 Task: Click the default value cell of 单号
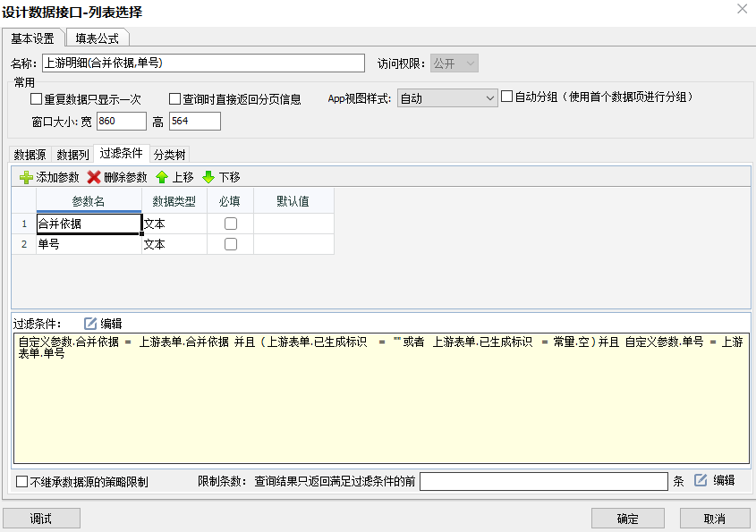point(293,244)
